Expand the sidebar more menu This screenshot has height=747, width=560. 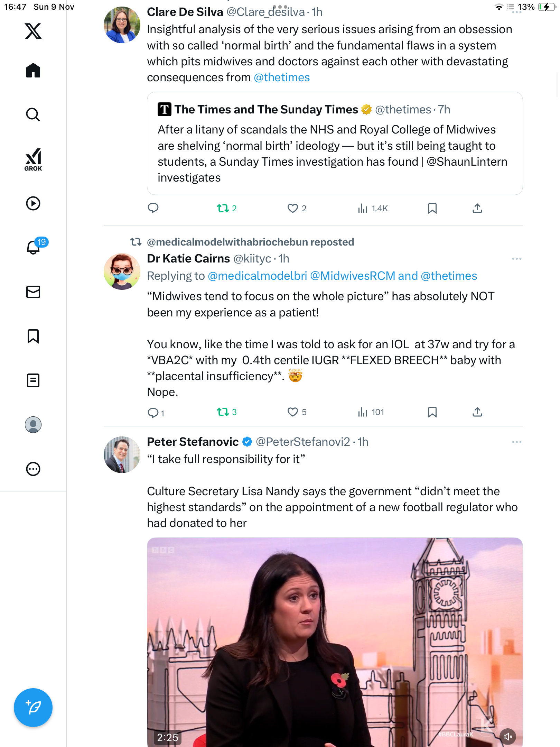click(x=33, y=469)
